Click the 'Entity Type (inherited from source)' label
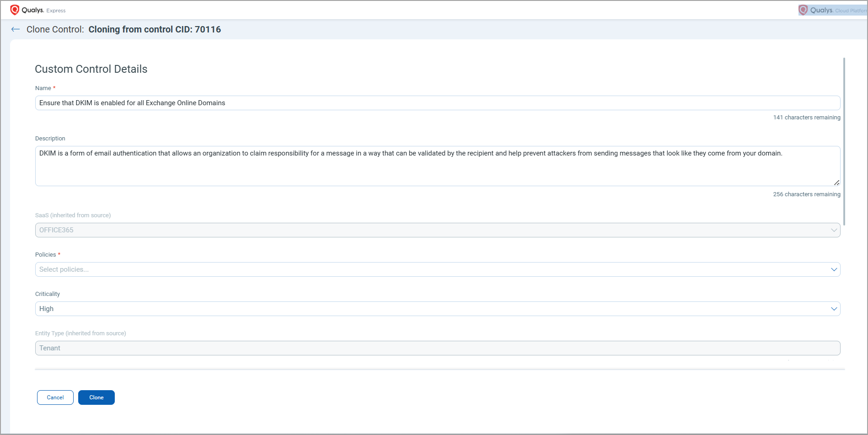This screenshot has width=868, height=435. [80, 333]
